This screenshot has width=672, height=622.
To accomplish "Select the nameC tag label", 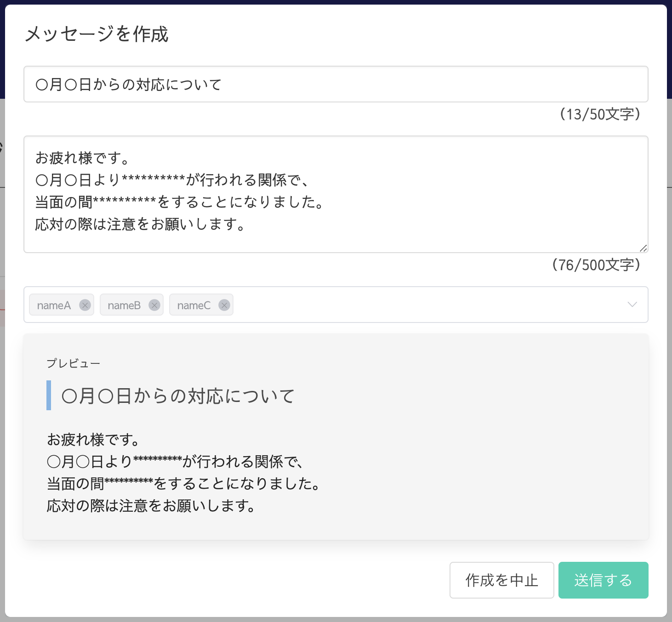I will point(194,305).
